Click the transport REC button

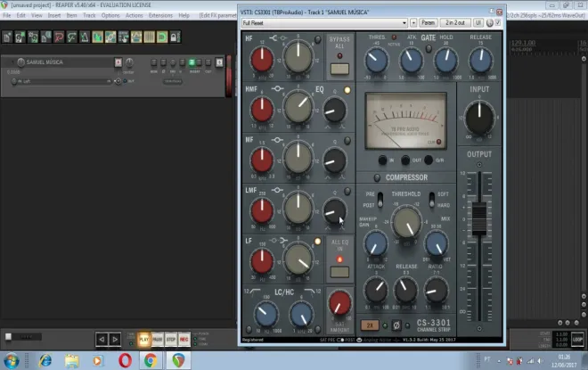pyautogui.click(x=184, y=339)
